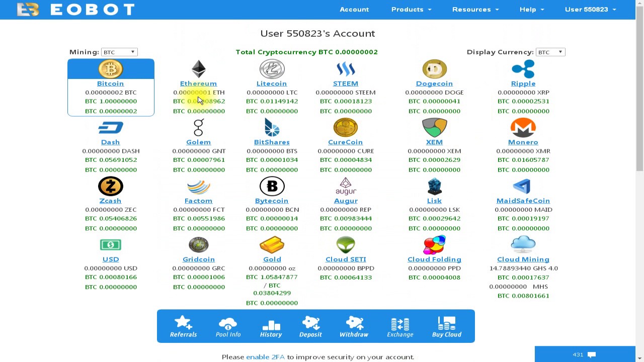Screen dimensions: 644x362
Task: Expand the User 550823 menu
Action: (590, 10)
